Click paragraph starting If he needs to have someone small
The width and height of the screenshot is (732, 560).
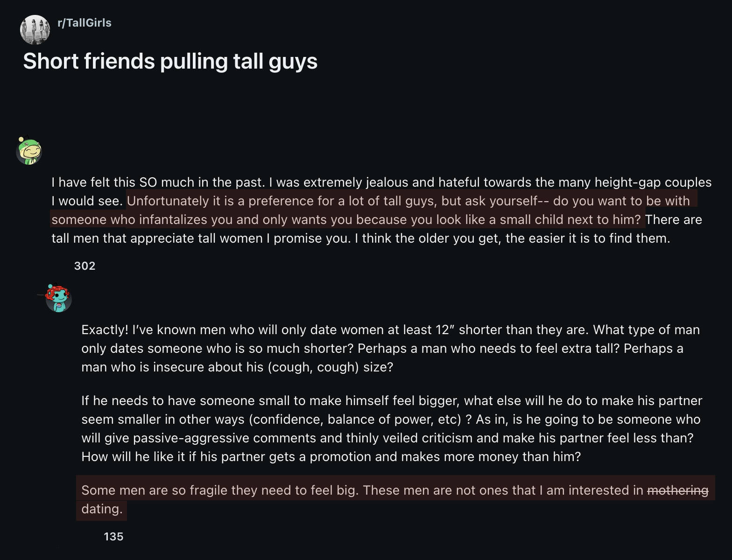pos(392,428)
